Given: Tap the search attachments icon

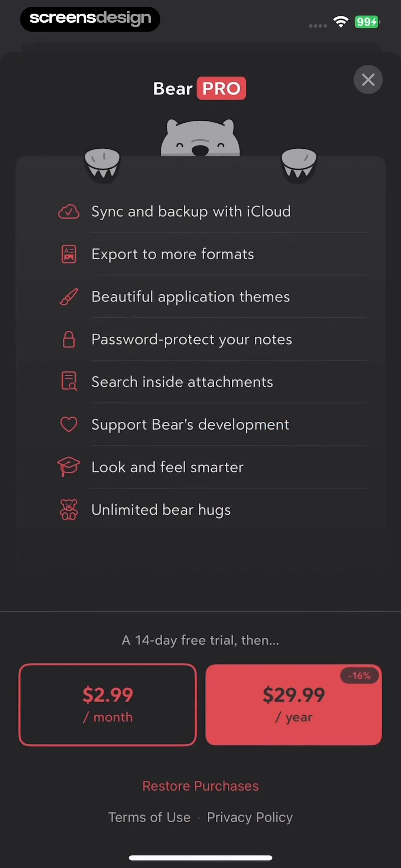Looking at the screenshot, I should pyautogui.click(x=69, y=382).
